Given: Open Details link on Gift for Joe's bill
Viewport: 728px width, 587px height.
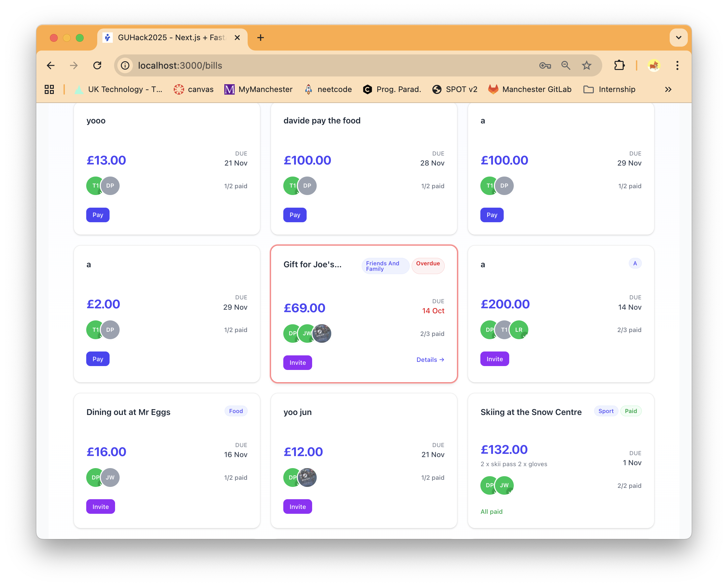Looking at the screenshot, I should [x=430, y=360].
